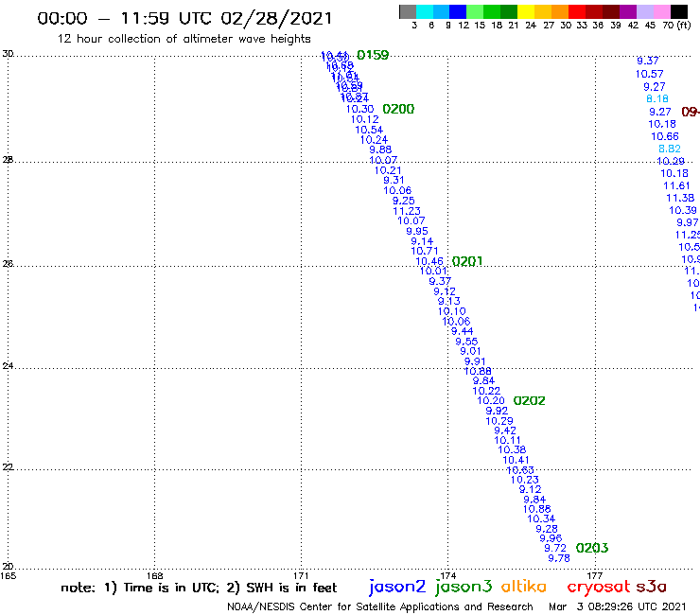The height and width of the screenshot is (615, 700).
Task: Click the wave height value 9.28
Action: [x=547, y=529]
